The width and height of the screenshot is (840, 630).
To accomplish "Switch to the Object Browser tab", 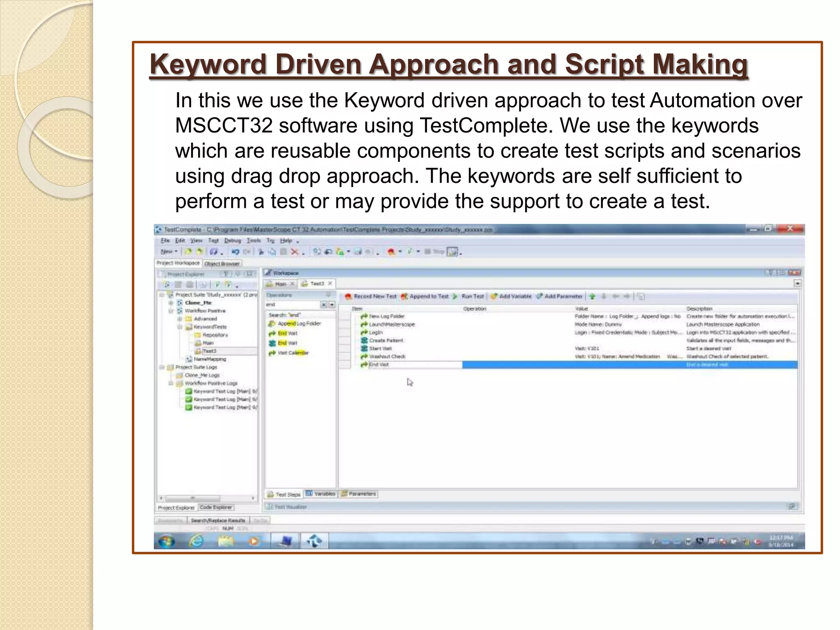I will [222, 263].
